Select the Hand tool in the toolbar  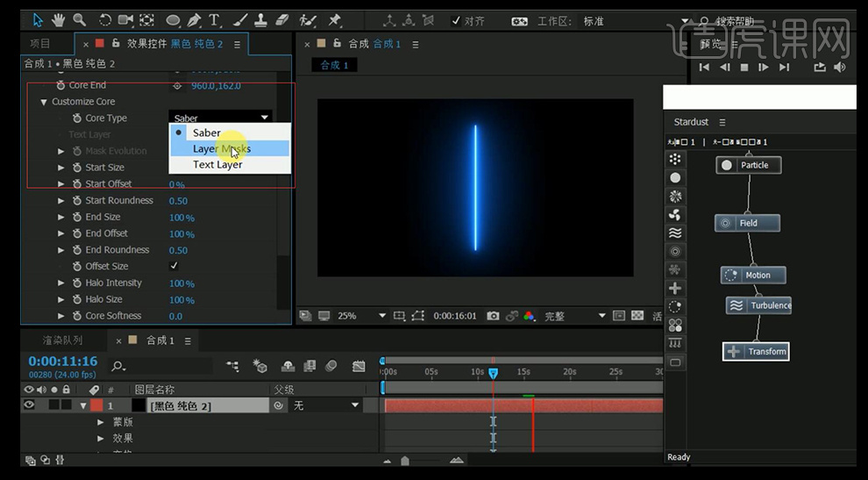[59, 19]
